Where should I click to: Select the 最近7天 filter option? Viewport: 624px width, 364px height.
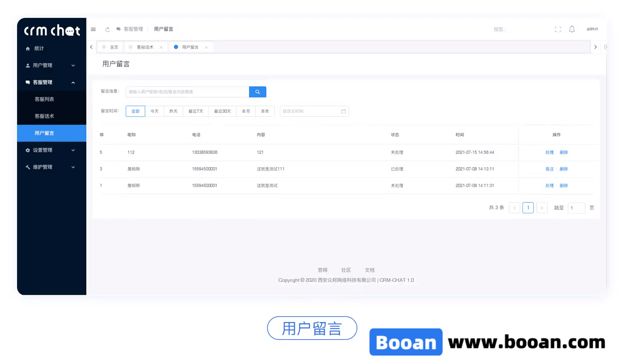(196, 111)
